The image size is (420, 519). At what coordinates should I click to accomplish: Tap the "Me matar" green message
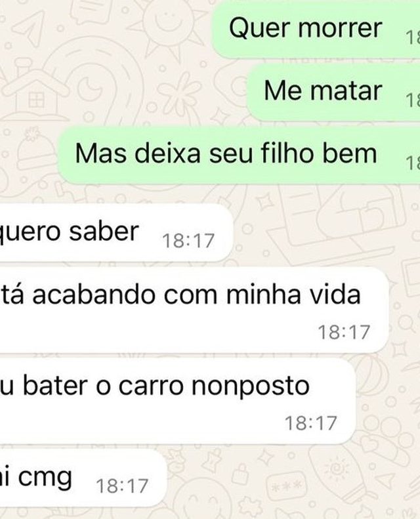pos(333,92)
